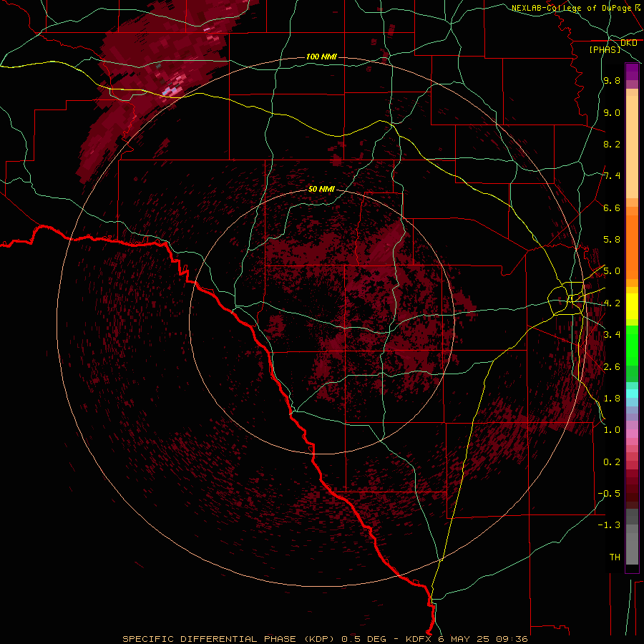Click the OKD label above the legend
Viewport: 644px width, 644px height.
click(x=629, y=43)
